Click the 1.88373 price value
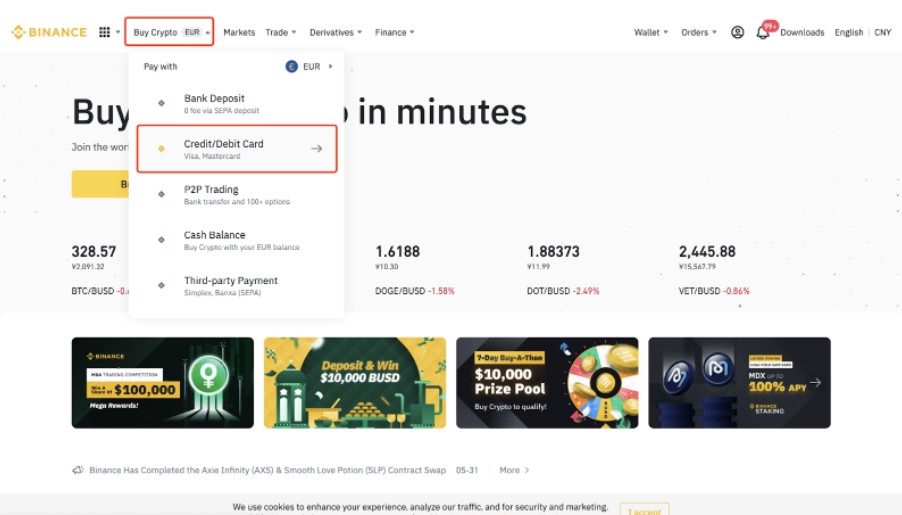 (x=553, y=251)
